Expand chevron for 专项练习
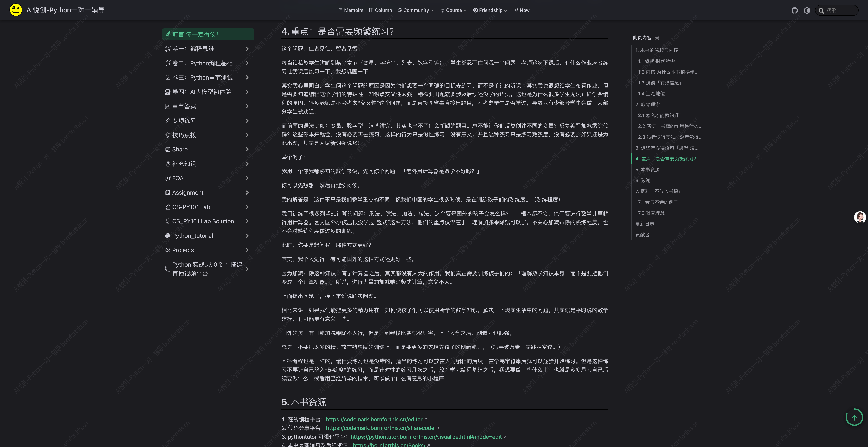 pyautogui.click(x=247, y=121)
